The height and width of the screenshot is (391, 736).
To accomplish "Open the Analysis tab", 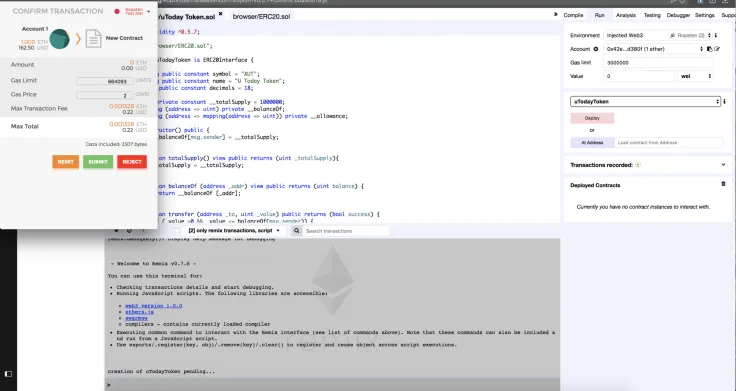I will pos(626,15).
